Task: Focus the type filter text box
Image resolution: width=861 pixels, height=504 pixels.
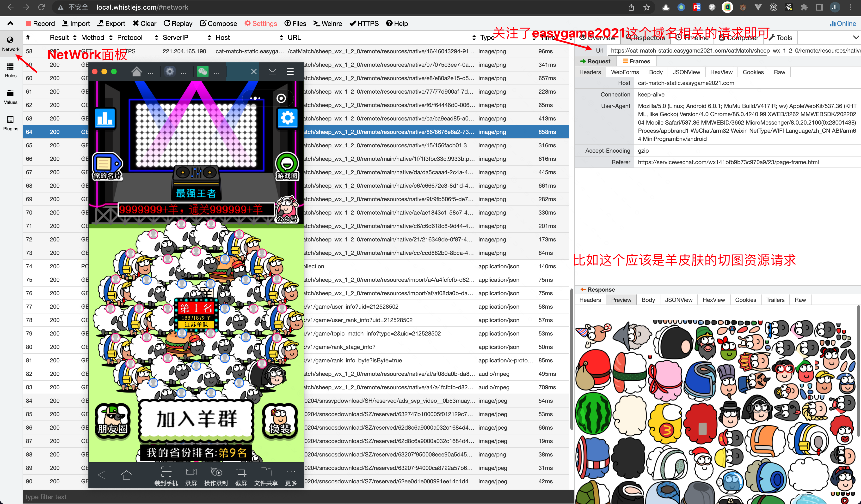Action: click(298, 497)
